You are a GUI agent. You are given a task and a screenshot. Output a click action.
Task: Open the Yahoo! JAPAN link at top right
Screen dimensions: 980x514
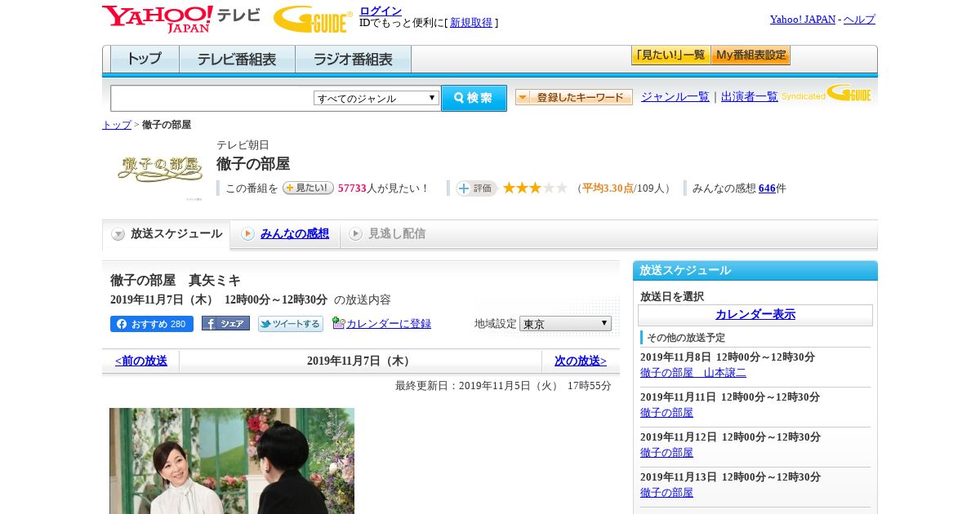[x=803, y=20]
